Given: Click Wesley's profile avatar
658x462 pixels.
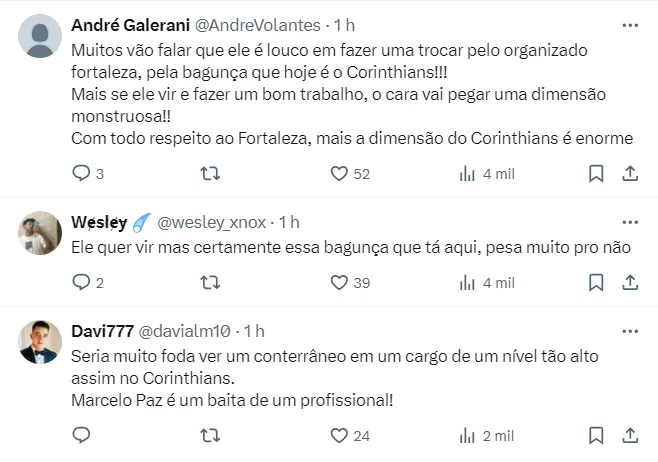Looking at the screenshot, I should pyautogui.click(x=41, y=233).
